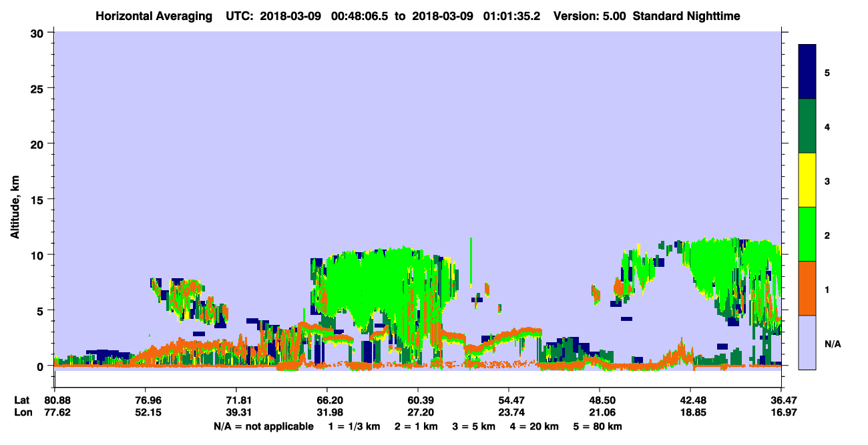868x445 pixels.
Task: Click the y-axis tick label 15
Action: [x=39, y=199]
